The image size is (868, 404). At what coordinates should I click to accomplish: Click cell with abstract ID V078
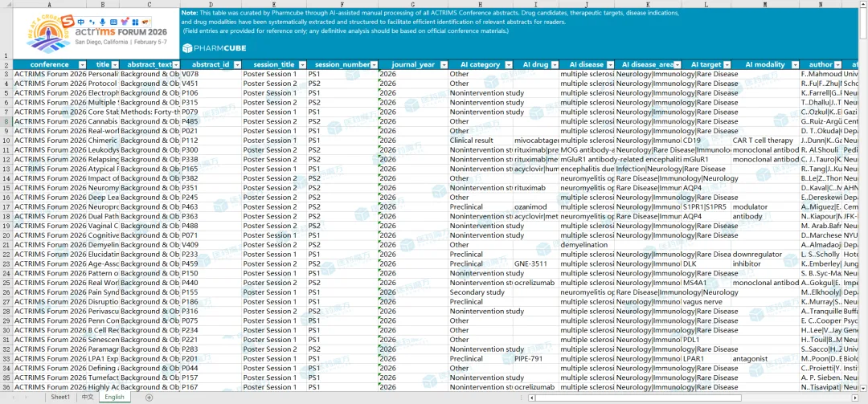point(211,74)
